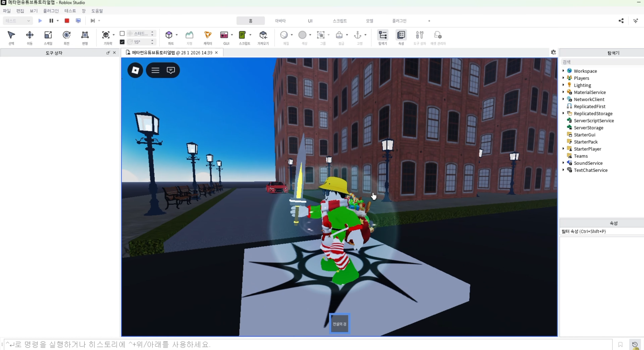Select the Move (이동) tool
The width and height of the screenshot is (644, 350).
[x=30, y=35]
